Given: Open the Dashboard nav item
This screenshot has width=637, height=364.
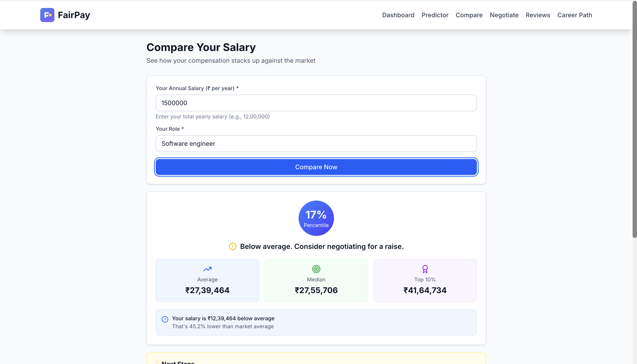Looking at the screenshot, I should [398, 15].
